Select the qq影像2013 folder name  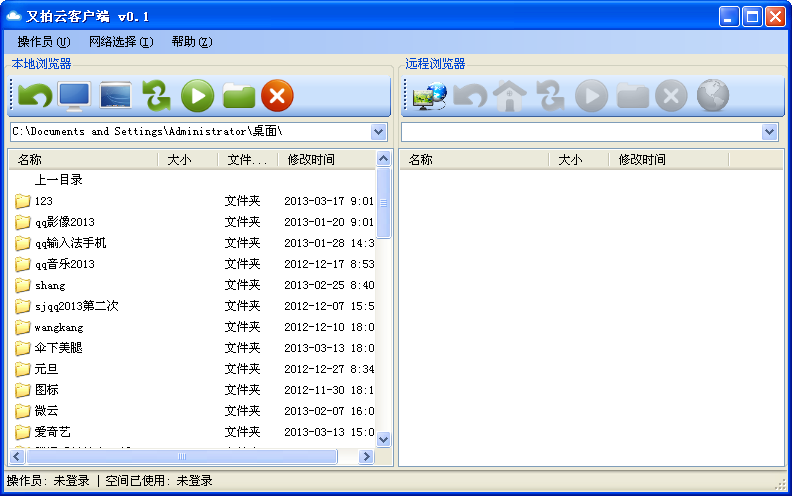65,222
